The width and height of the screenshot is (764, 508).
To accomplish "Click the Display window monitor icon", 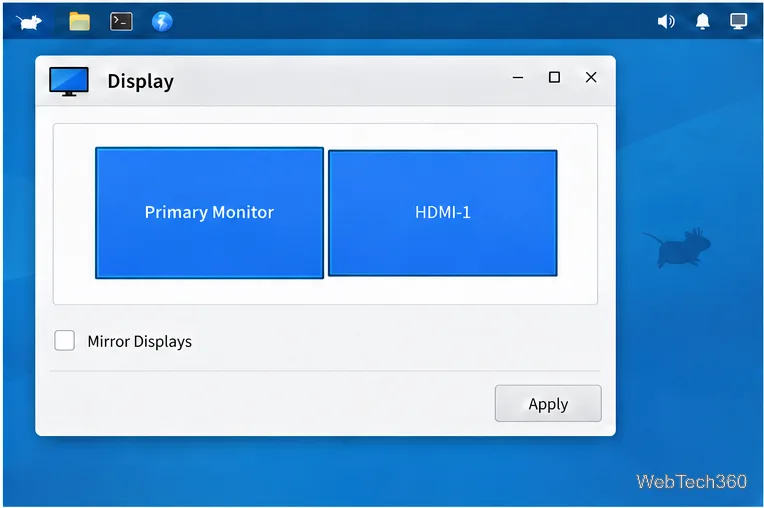I will pos(69,81).
